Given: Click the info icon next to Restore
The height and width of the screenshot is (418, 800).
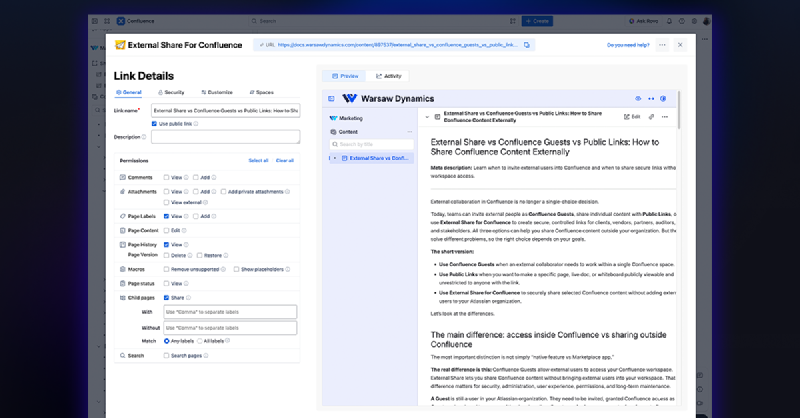Looking at the screenshot, I should (x=226, y=256).
